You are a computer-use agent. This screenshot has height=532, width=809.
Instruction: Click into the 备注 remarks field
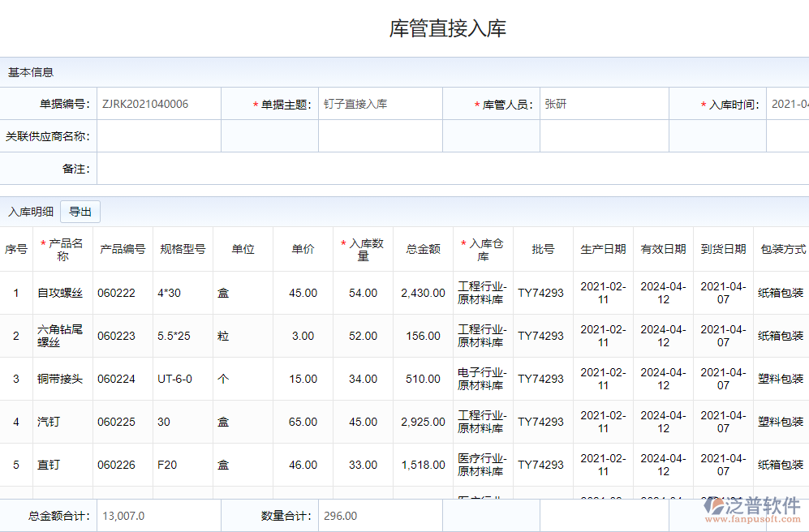[x=446, y=169]
